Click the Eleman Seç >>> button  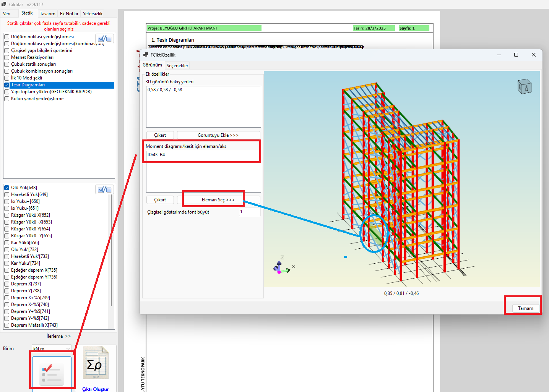(218, 200)
